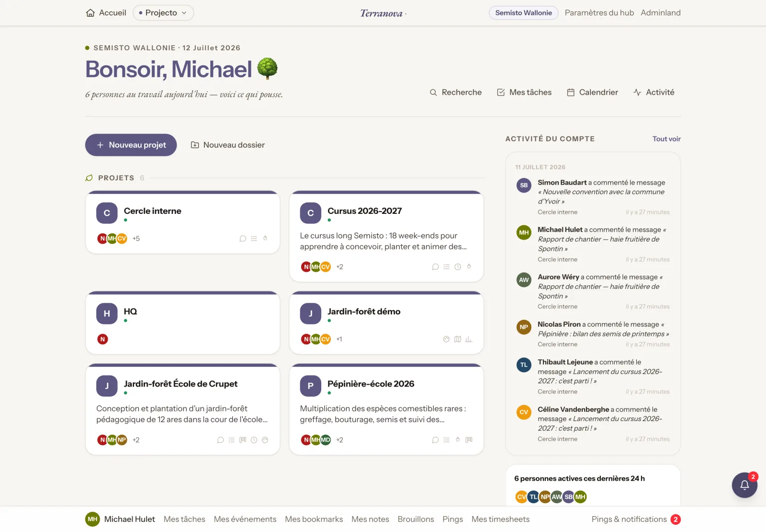Viewport: 766px width, 532px height.
Task: Go to Adminland
Action: pos(661,13)
